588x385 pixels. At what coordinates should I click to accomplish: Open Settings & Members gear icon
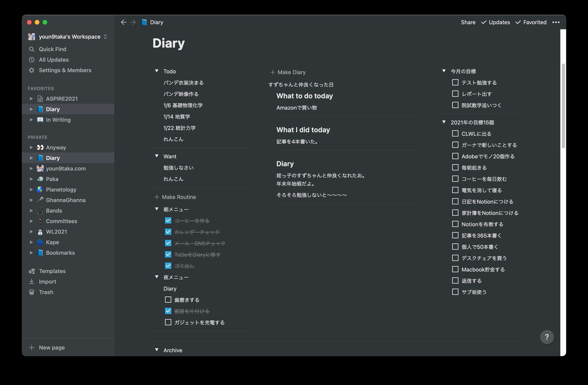pos(32,70)
